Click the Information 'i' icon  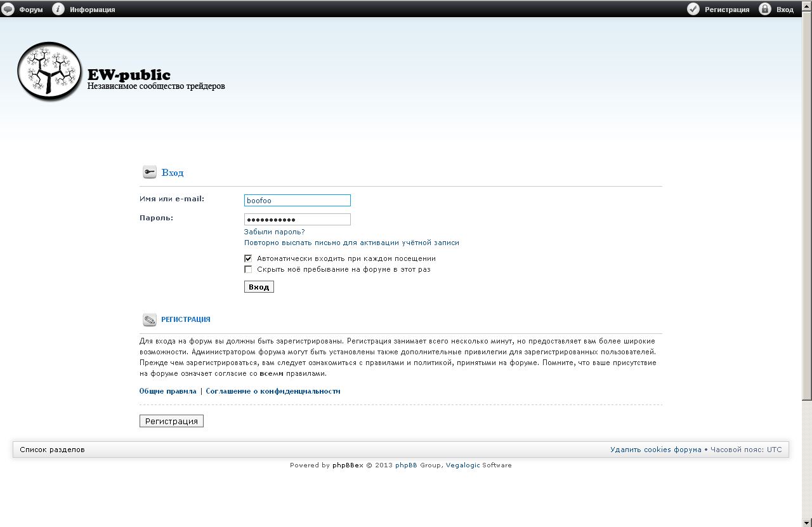click(x=58, y=9)
